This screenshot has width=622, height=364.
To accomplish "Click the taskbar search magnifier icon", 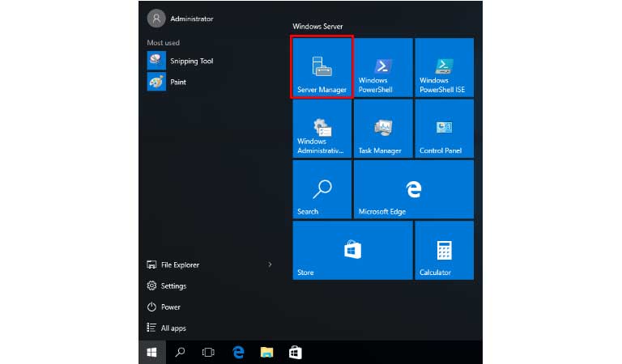I will [x=180, y=352].
